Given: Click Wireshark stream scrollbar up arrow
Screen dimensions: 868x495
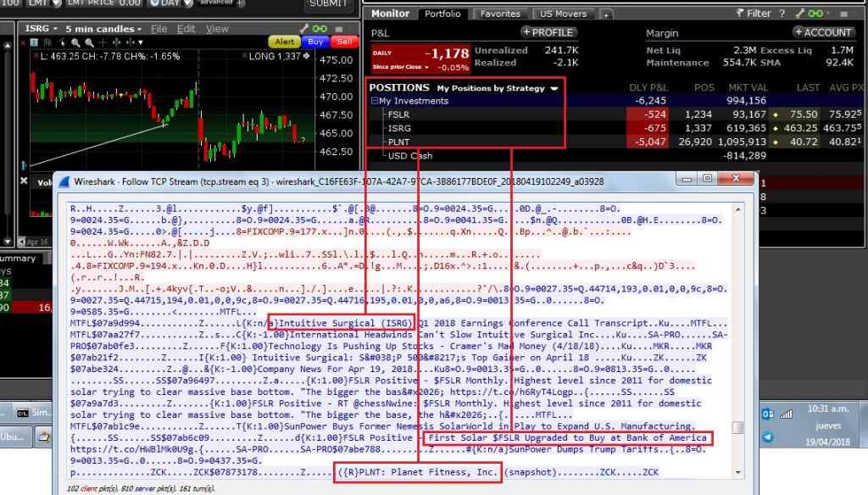Looking at the screenshot, I should 738,209.
